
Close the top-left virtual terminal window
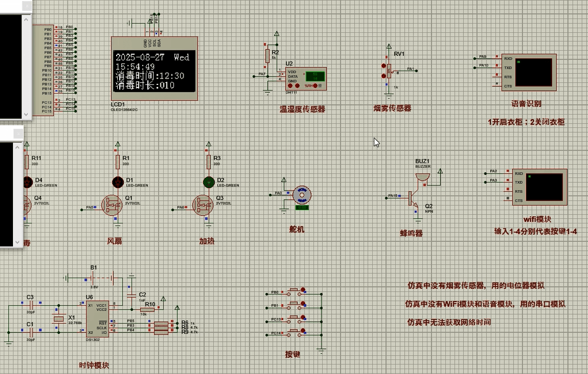26,7
